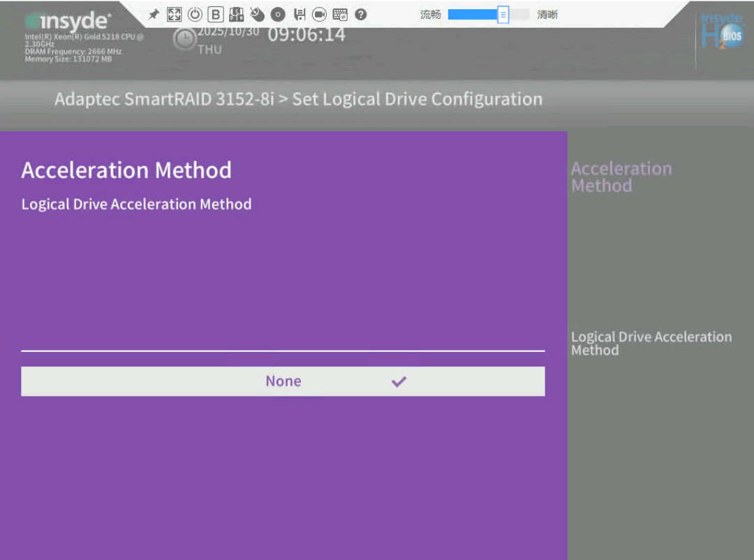The image size is (754, 560).
Task: Open help via the question mark icon
Action: coord(361,15)
